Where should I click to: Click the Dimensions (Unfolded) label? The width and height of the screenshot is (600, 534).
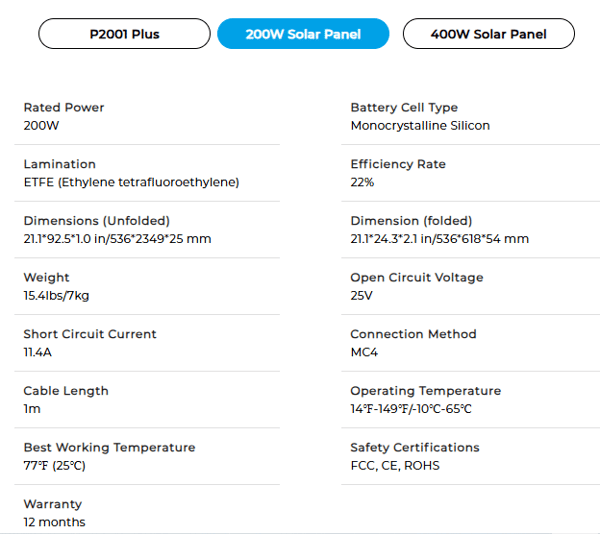97,221
